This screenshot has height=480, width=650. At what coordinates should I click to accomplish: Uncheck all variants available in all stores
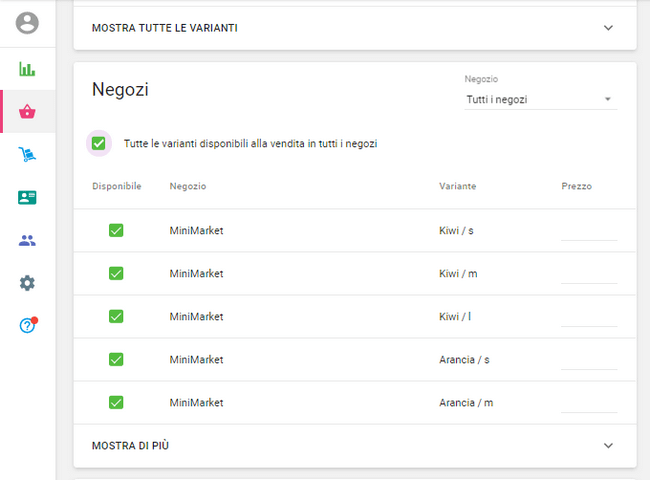click(x=99, y=143)
